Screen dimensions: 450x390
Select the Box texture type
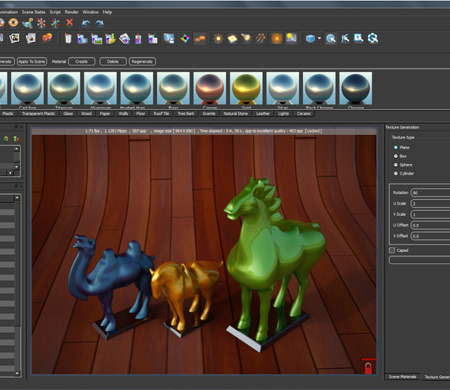point(396,156)
